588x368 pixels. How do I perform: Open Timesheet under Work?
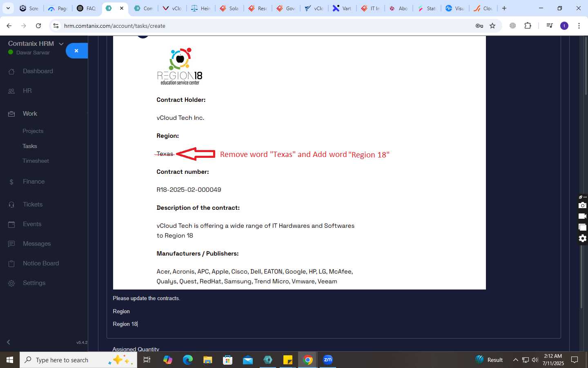click(x=36, y=161)
